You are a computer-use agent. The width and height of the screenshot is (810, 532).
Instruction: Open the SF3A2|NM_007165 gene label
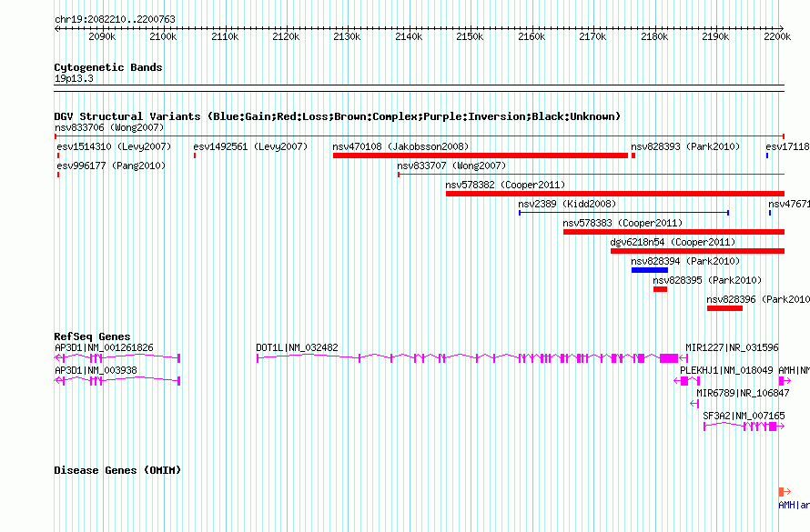coord(744,416)
